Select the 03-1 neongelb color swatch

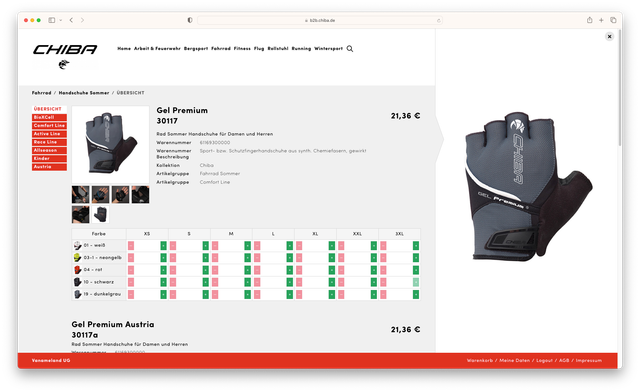click(x=77, y=258)
